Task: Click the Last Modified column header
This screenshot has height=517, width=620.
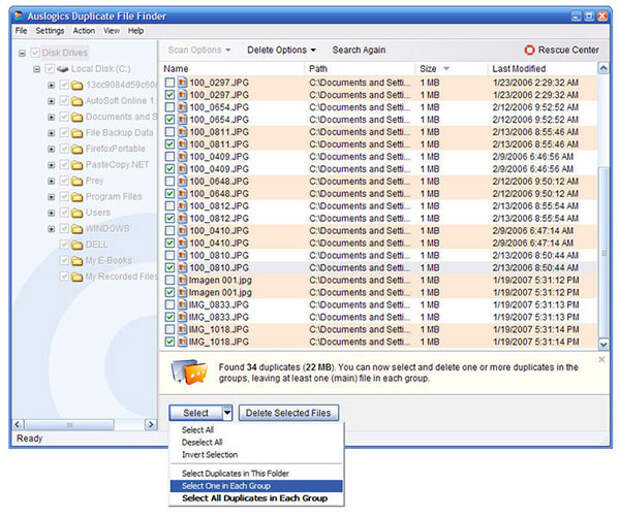Action: tap(542, 69)
